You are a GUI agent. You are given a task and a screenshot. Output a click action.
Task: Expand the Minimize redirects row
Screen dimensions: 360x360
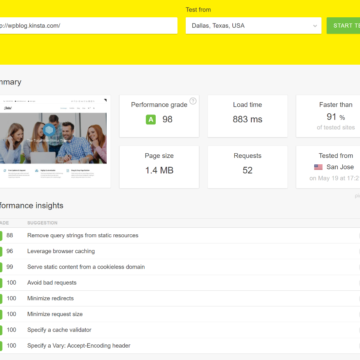[x=180, y=298]
